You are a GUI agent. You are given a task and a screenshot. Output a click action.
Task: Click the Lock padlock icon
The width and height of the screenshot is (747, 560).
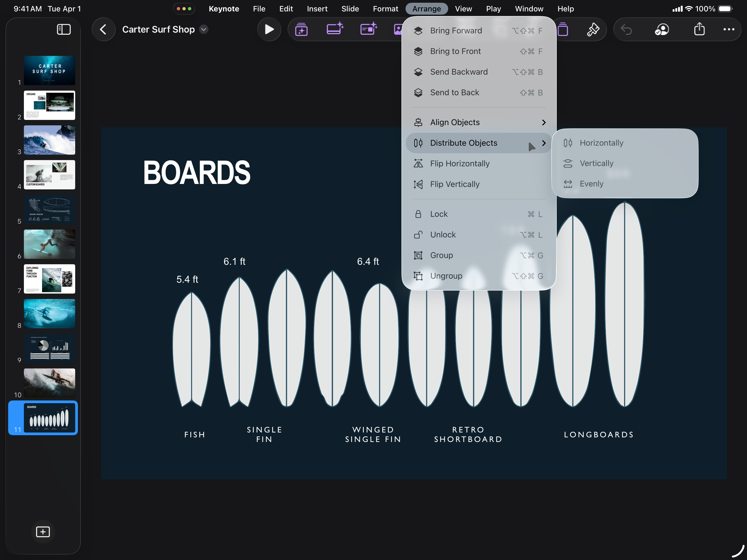418,214
